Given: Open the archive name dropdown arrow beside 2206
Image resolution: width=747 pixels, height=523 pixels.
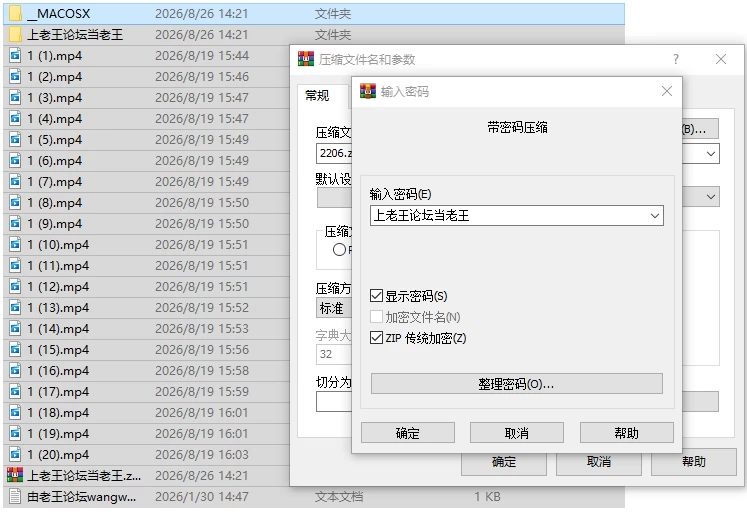Looking at the screenshot, I should pyautogui.click(x=711, y=154).
